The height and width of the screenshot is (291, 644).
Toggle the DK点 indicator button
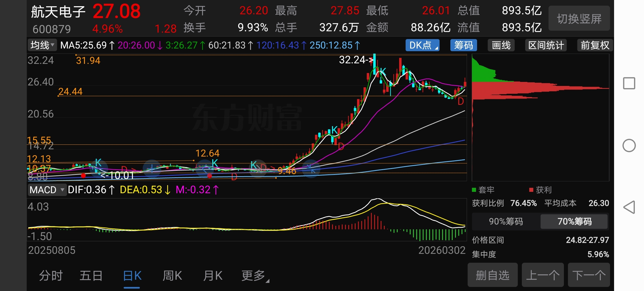[422, 45]
